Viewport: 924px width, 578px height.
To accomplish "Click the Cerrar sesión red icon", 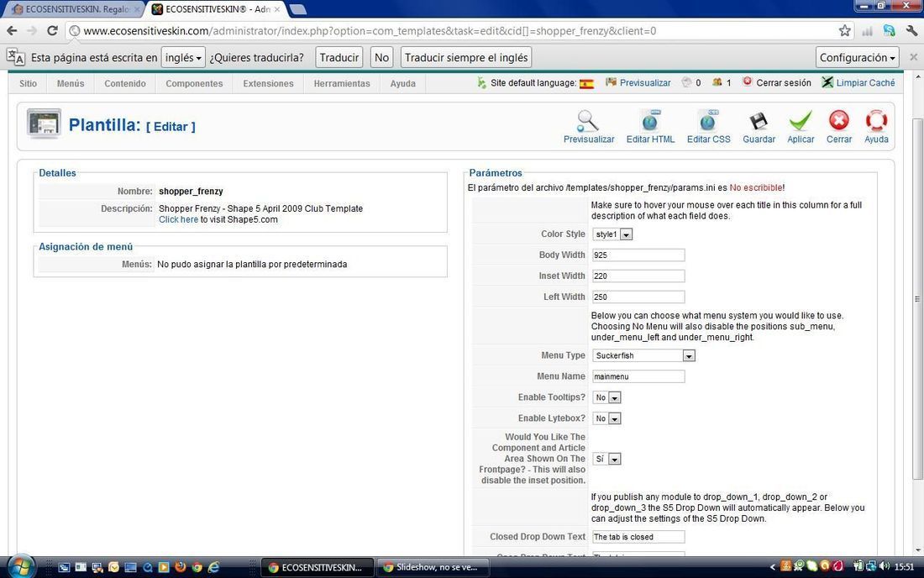I will [x=748, y=81].
